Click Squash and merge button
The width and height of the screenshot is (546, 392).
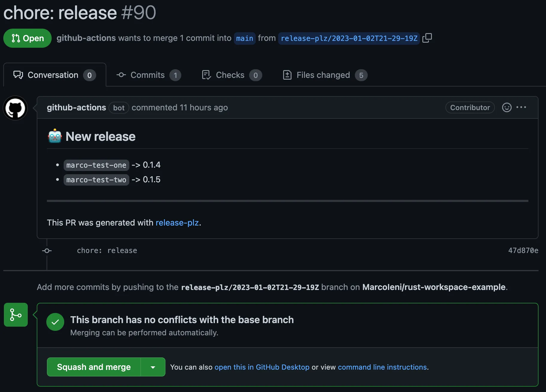point(94,367)
